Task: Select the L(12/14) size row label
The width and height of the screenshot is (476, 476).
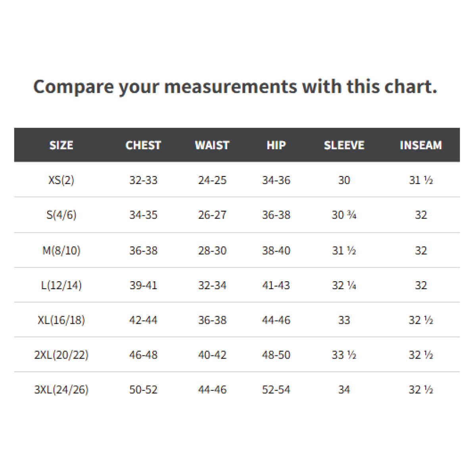Action: [61, 285]
